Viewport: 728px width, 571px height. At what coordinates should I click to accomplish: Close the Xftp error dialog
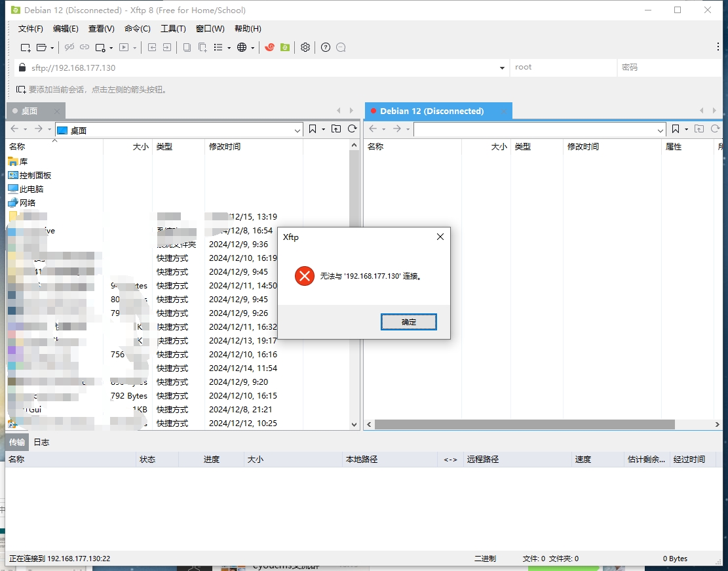[440, 237]
